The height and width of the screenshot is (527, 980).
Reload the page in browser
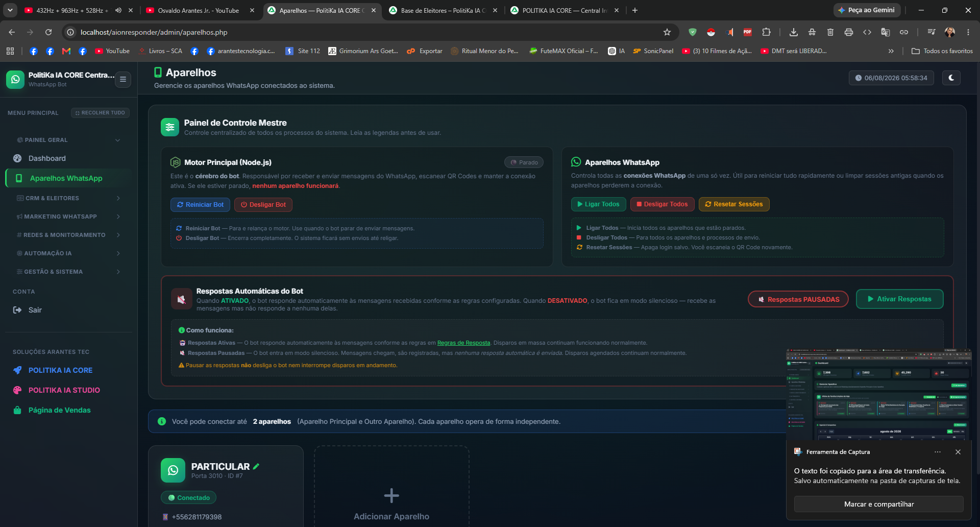click(48, 32)
